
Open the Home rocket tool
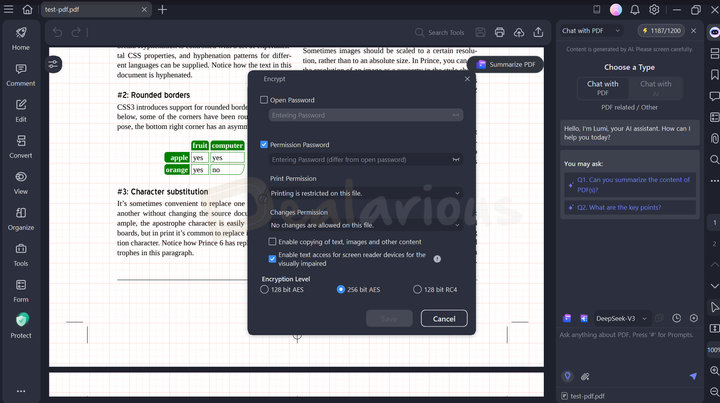21,39
